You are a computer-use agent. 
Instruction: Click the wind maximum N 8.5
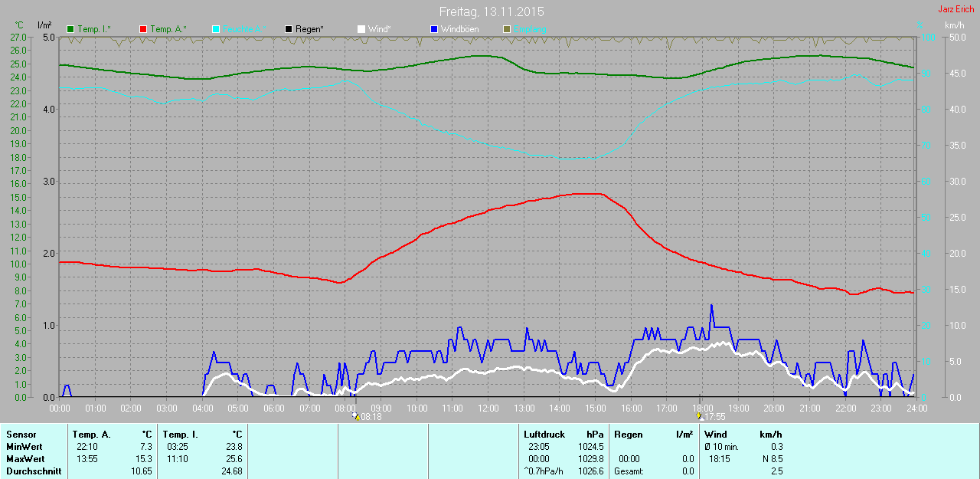[771, 459]
